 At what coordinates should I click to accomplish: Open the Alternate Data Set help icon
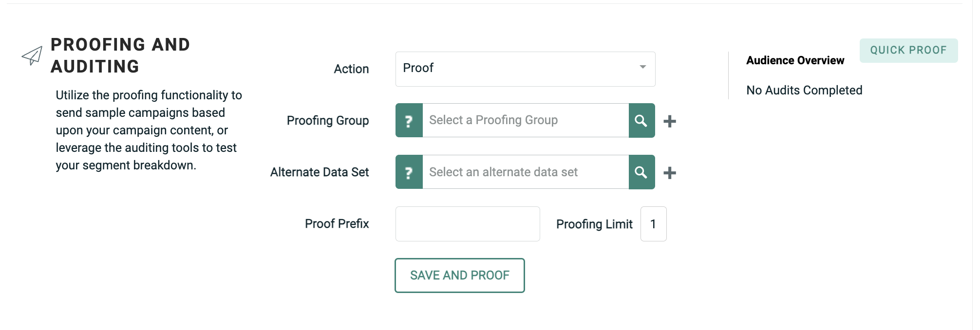[409, 172]
